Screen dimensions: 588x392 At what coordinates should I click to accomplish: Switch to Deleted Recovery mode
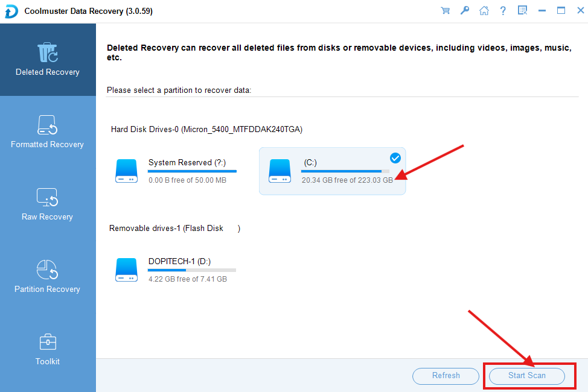48,60
